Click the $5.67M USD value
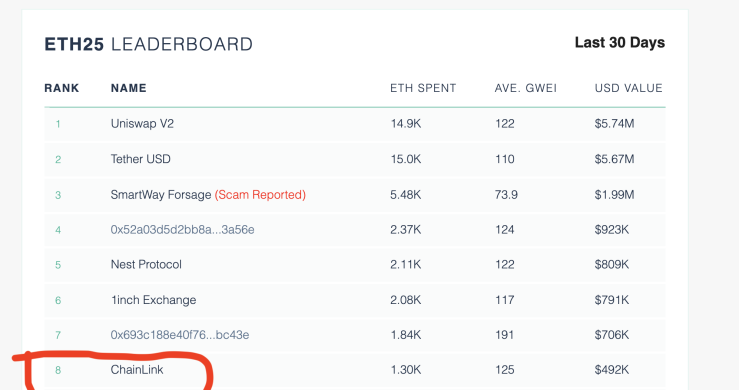The image size is (739, 390). pyautogui.click(x=614, y=159)
